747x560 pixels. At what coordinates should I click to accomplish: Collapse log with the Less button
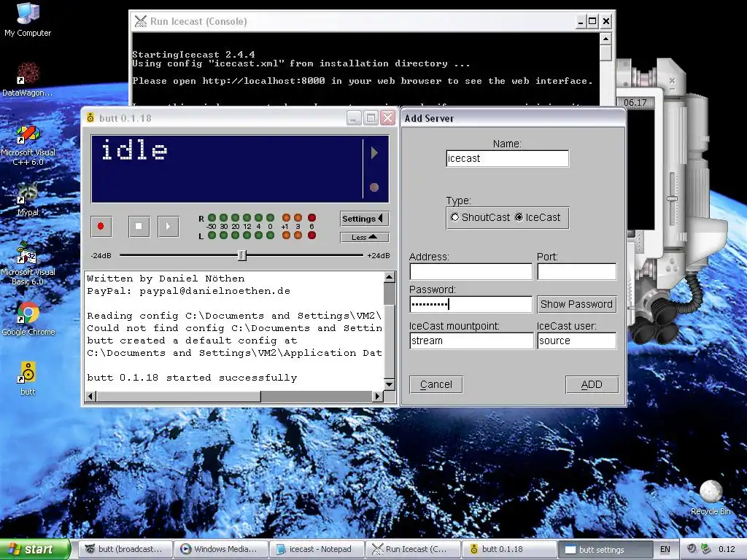[x=365, y=237]
